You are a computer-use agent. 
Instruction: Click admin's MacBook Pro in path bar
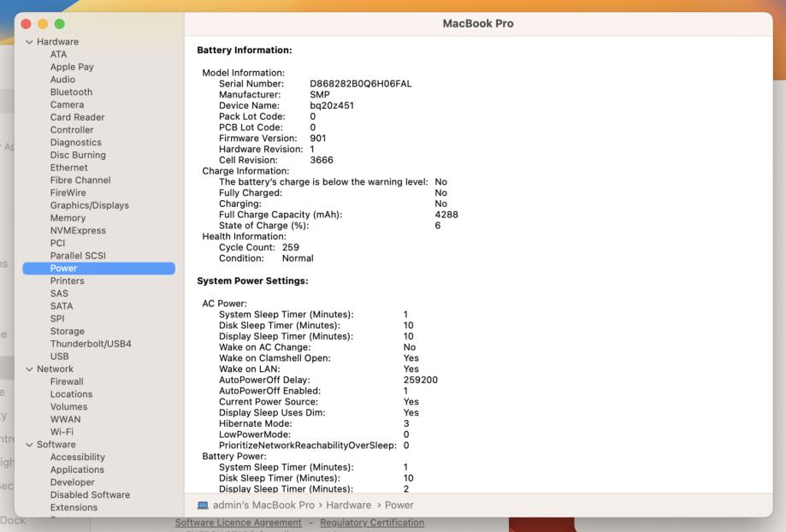click(x=263, y=505)
